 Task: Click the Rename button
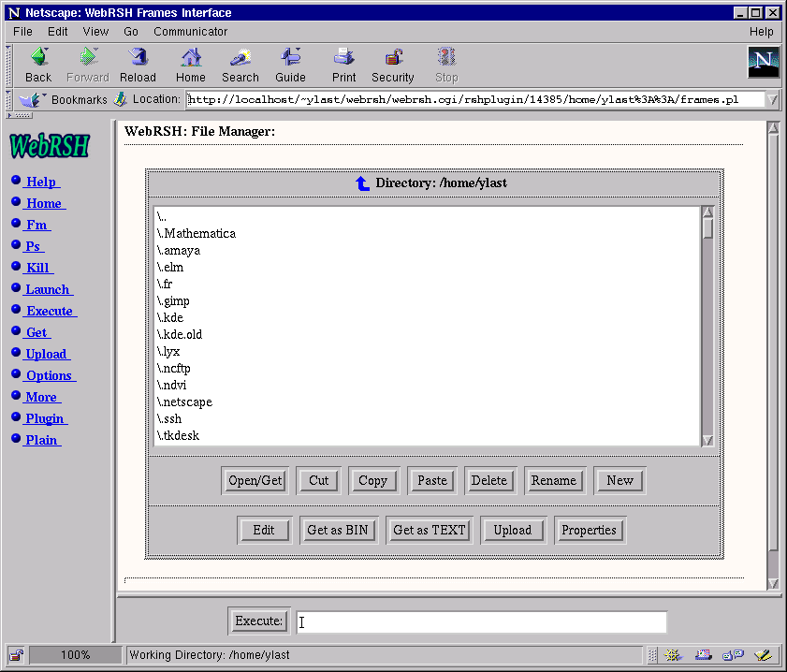(x=554, y=481)
